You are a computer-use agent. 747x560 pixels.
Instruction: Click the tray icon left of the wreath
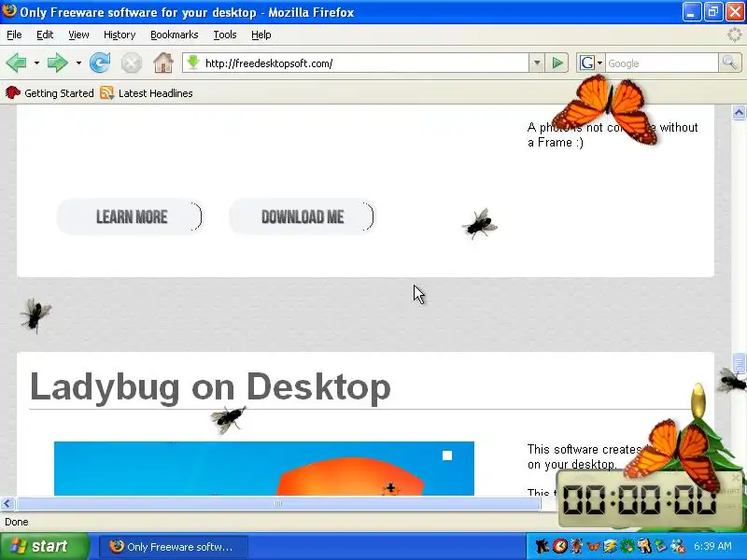[x=611, y=546]
